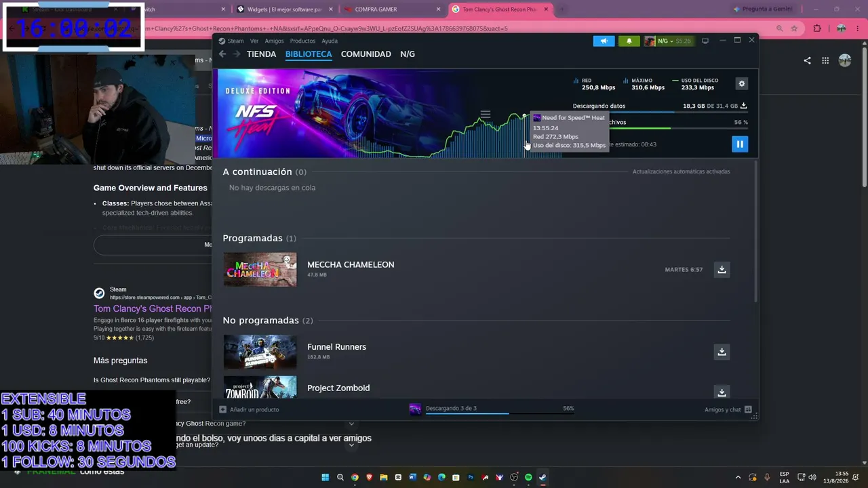This screenshot has width=868, height=488.
Task: Go to TIENDA tab
Action: tap(262, 54)
